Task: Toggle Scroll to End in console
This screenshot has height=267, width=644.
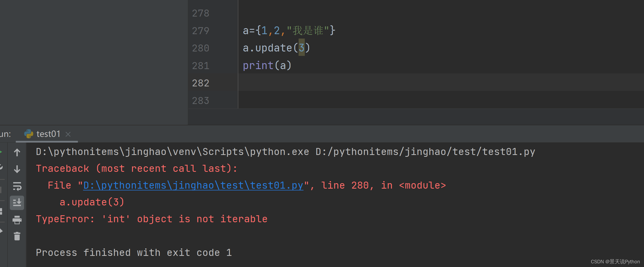Action: tap(17, 203)
